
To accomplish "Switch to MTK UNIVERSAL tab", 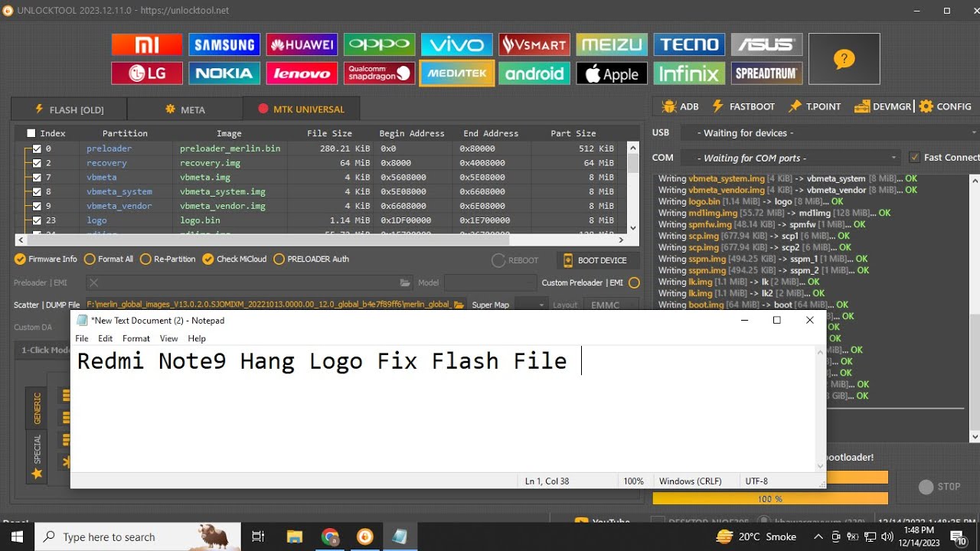I will 301,109.
